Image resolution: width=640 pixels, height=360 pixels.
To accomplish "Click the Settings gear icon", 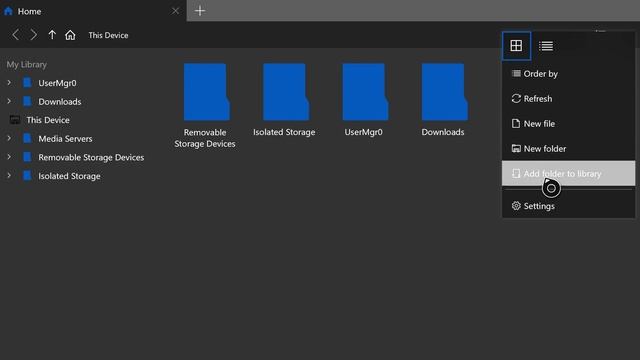I will (516, 206).
